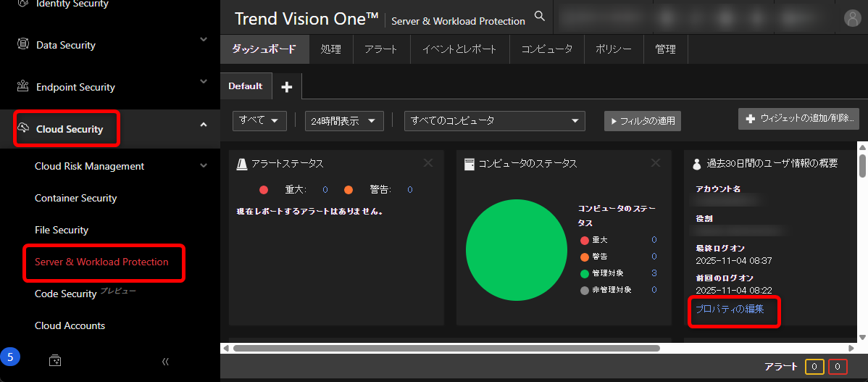The image size is (868, 382).
Task: Click the last logon time 2025-11-04 08:37
Action: [734, 260]
